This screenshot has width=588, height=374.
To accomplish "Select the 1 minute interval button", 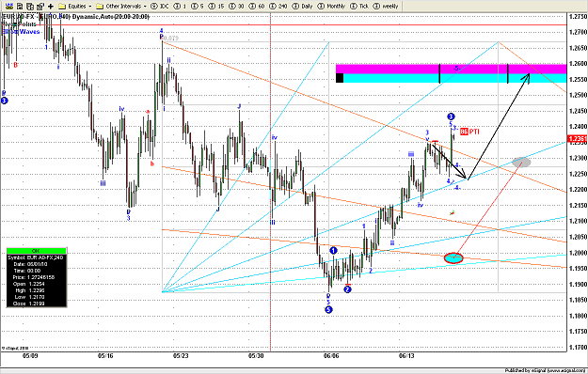I will tap(181, 6).
